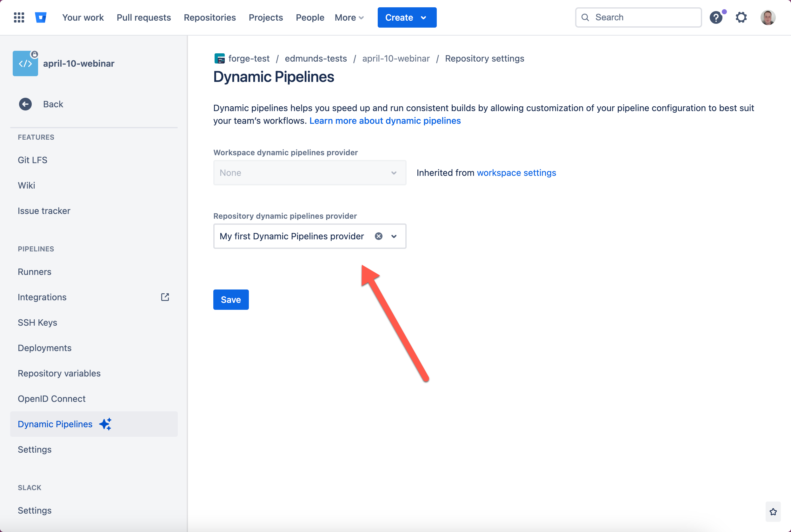Expand the Repository dynamic pipelines provider dropdown

tap(394, 236)
